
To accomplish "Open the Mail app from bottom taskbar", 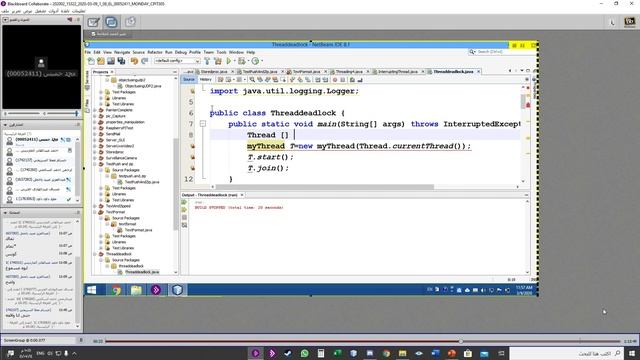I will coord(484,353).
